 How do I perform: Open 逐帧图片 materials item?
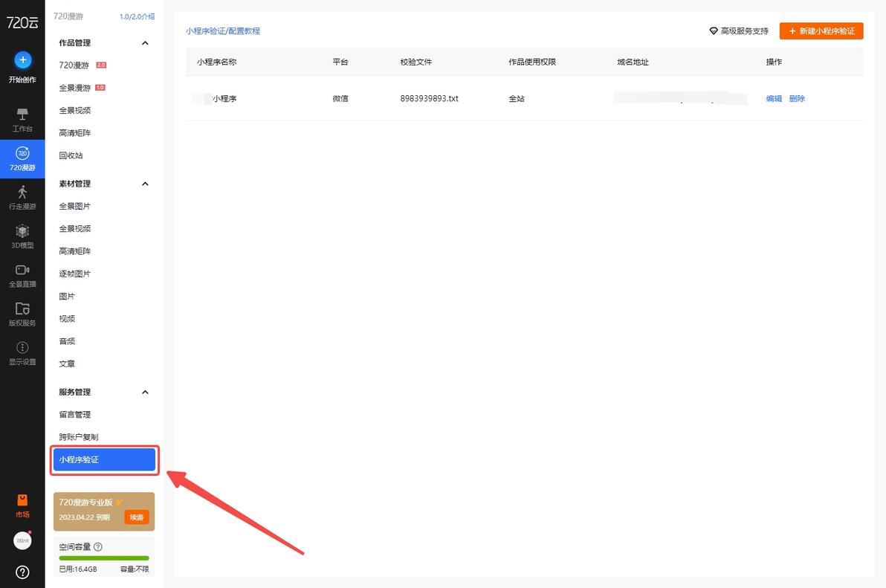pyautogui.click(x=74, y=274)
